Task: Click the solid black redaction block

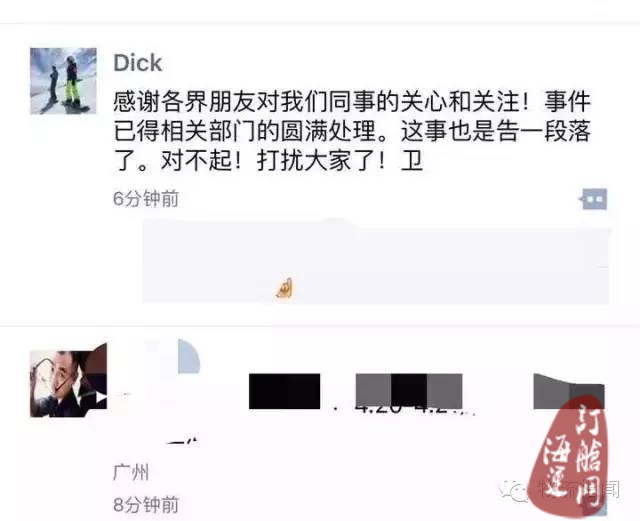Action: (284, 391)
